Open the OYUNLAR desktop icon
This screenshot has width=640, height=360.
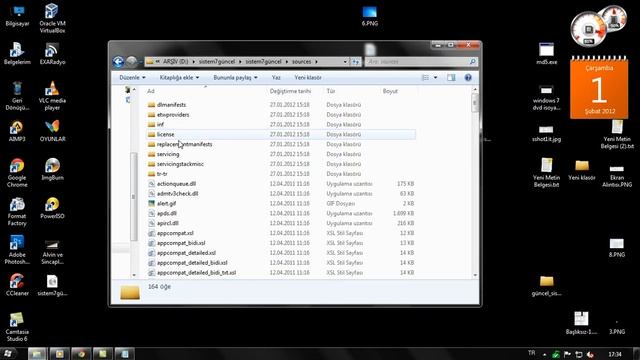tap(52, 131)
